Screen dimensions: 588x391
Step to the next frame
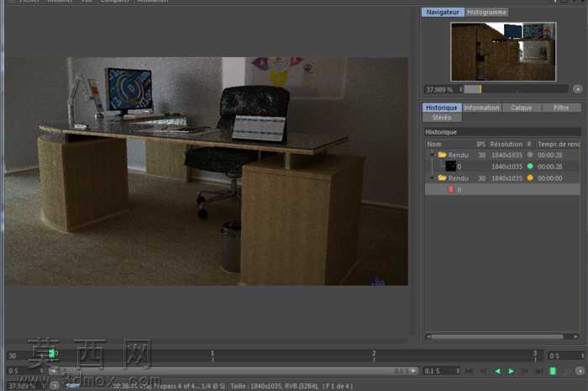pyautogui.click(x=525, y=371)
